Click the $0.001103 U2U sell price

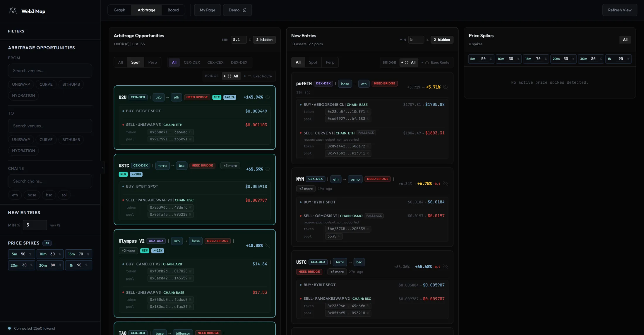pyautogui.click(x=256, y=125)
